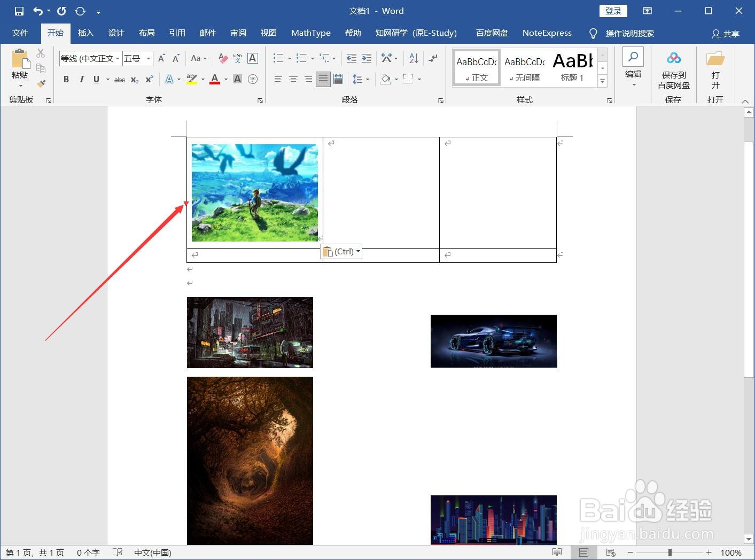755x560 pixels.
Task: Toggle justified alignment button
Action: point(323,79)
